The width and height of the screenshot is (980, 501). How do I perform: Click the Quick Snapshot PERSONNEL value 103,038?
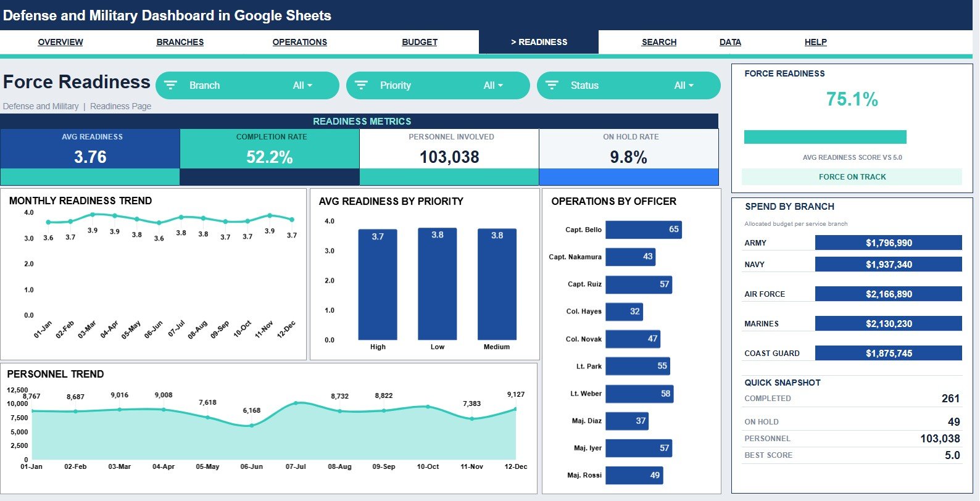(940, 439)
